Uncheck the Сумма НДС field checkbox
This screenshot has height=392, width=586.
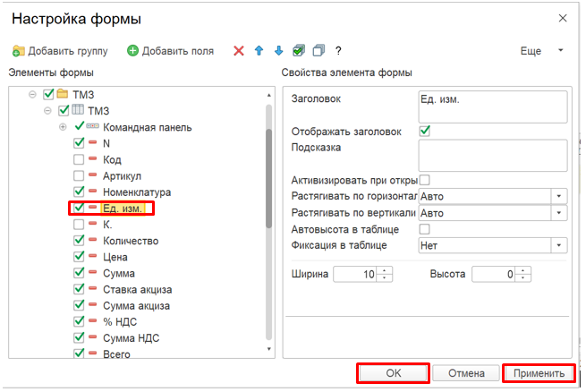coord(79,337)
